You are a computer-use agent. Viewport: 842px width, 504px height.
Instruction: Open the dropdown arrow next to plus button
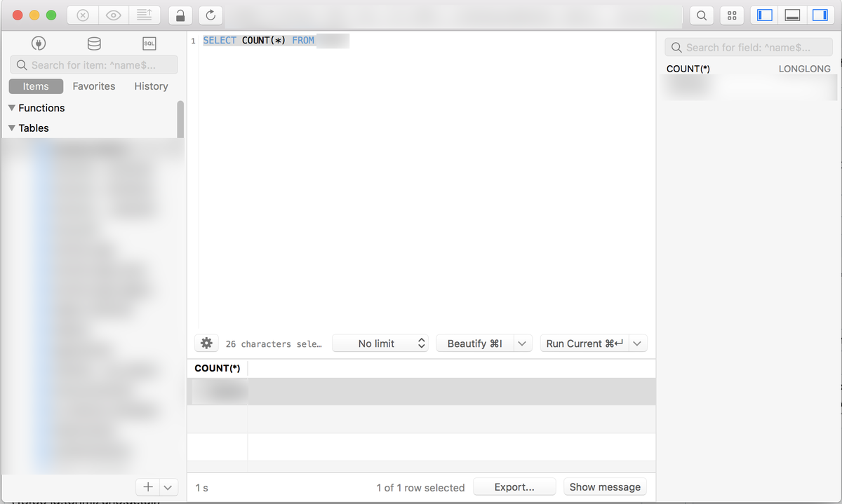coord(169,486)
